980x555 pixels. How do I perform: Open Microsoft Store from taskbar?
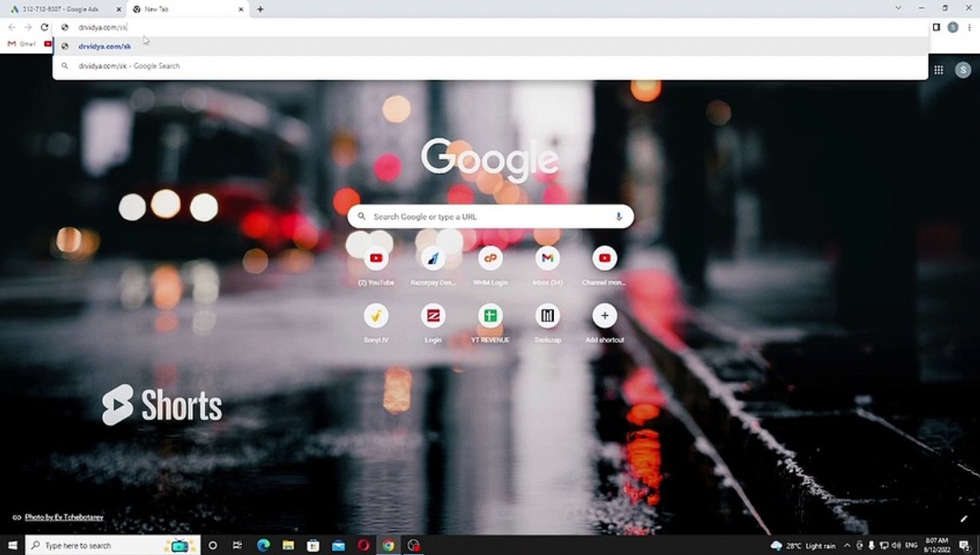(313, 545)
